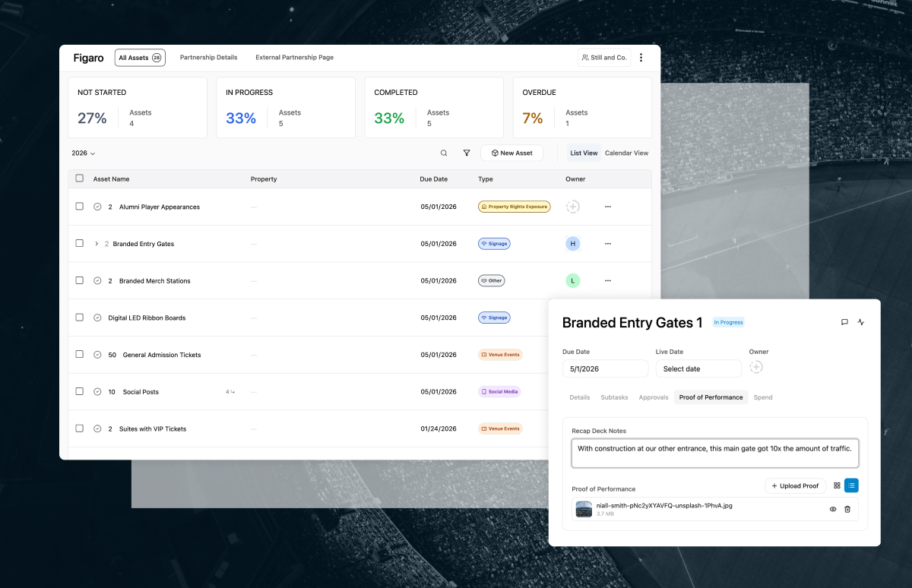912x588 pixels.
Task: Preview the proof file with the eye icon
Action: 832,509
